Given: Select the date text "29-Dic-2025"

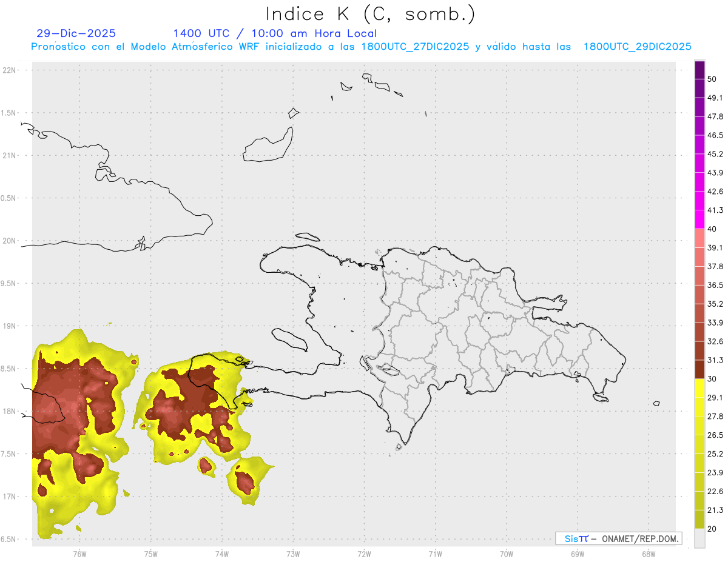Looking at the screenshot, I should click(x=76, y=33).
